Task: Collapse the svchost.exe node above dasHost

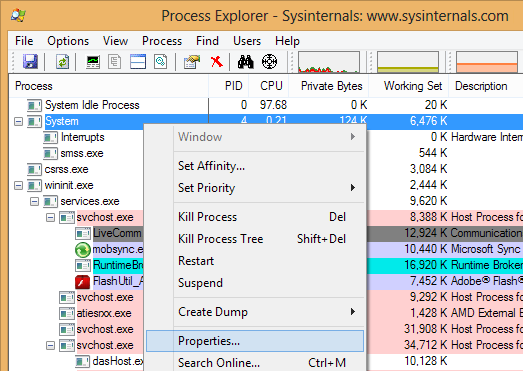Action: [x=50, y=345]
